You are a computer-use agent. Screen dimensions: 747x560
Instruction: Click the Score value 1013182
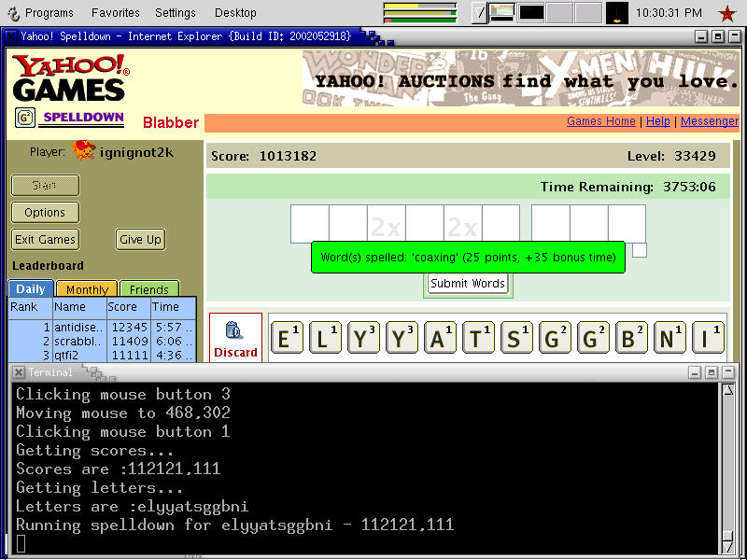(288, 156)
